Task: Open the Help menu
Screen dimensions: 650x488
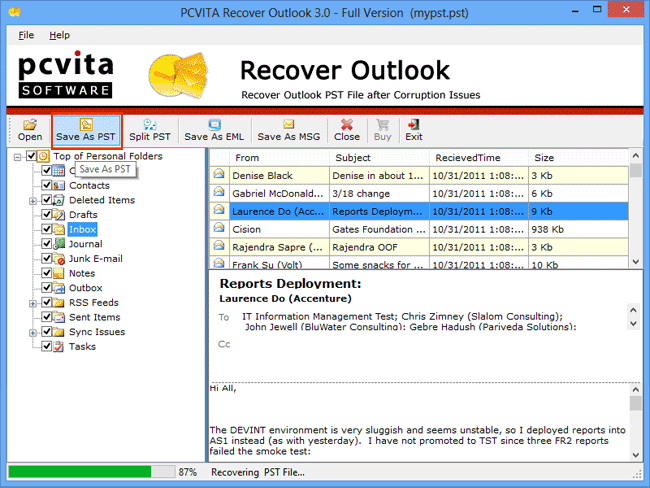Action: 59,35
